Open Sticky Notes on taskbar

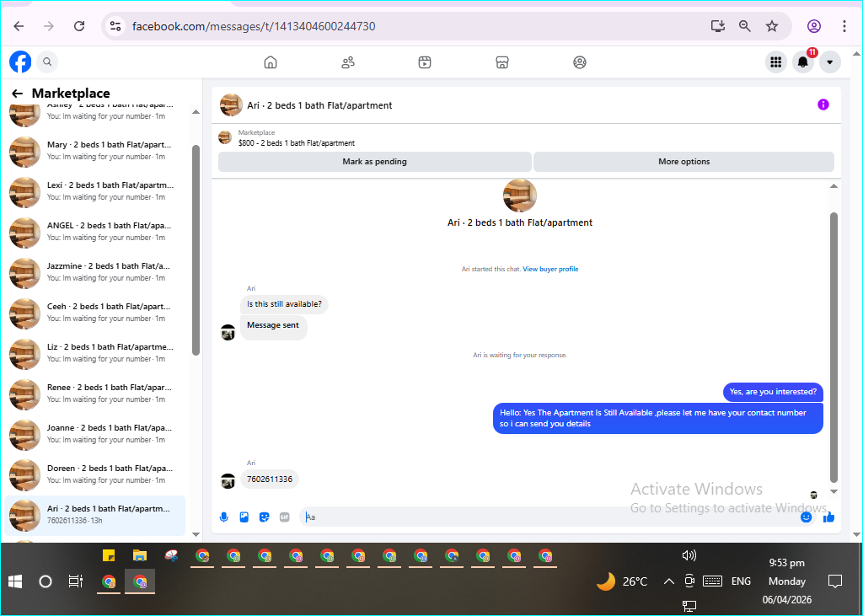pyautogui.click(x=109, y=555)
